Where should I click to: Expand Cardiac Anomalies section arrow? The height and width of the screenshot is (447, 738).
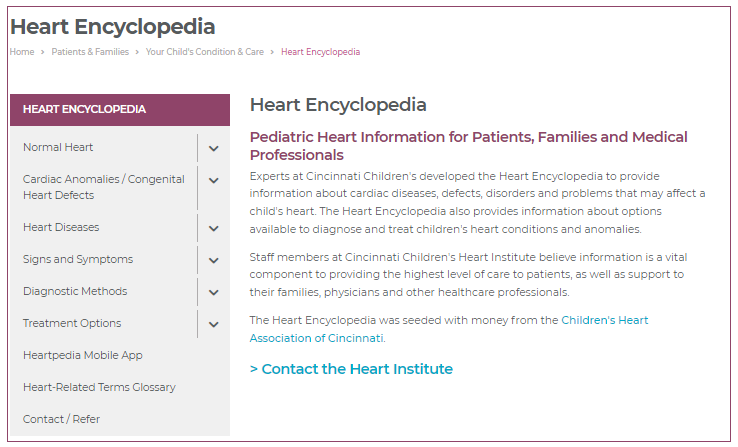pyautogui.click(x=214, y=181)
